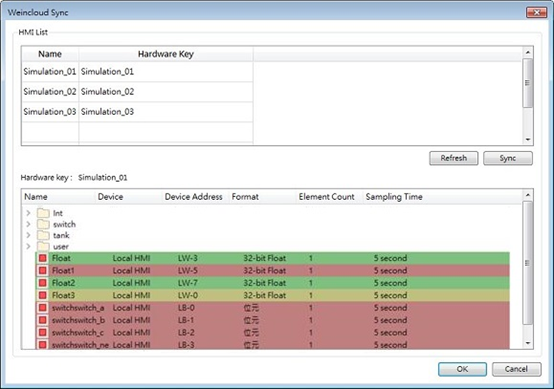The image size is (554, 389).
Task: Close the Weincloud Sync dialog
Action: [x=536, y=12]
